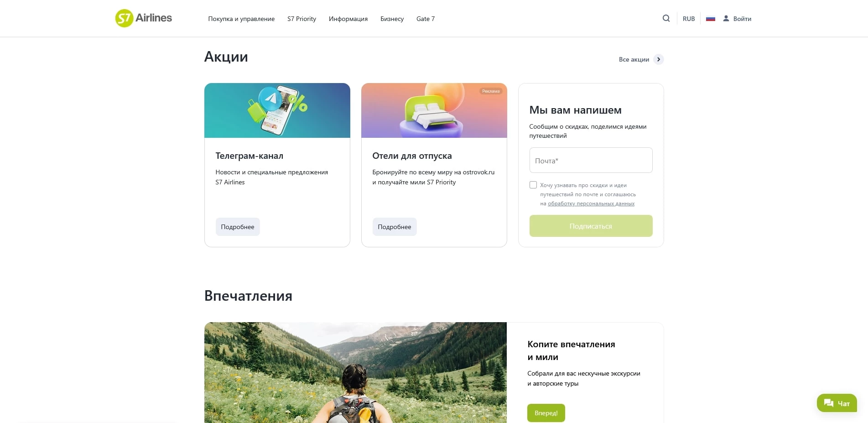
Task: Open the RUB currency selector
Action: point(688,19)
